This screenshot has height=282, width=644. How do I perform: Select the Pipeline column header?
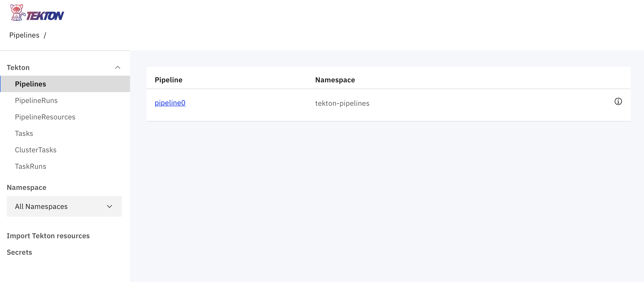click(x=169, y=80)
